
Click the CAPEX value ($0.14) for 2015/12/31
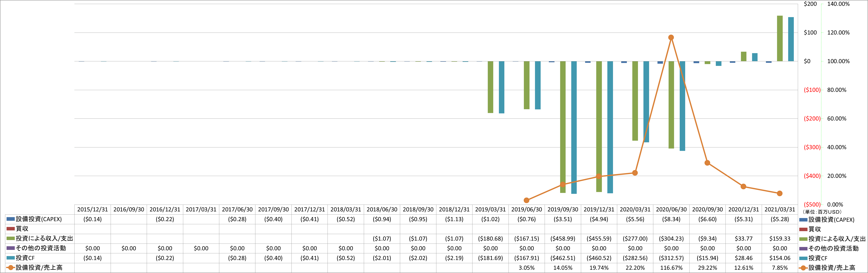(x=93, y=219)
